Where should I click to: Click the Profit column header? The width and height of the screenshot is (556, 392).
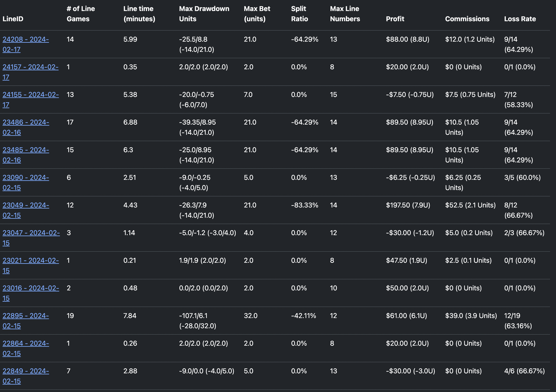(x=395, y=19)
